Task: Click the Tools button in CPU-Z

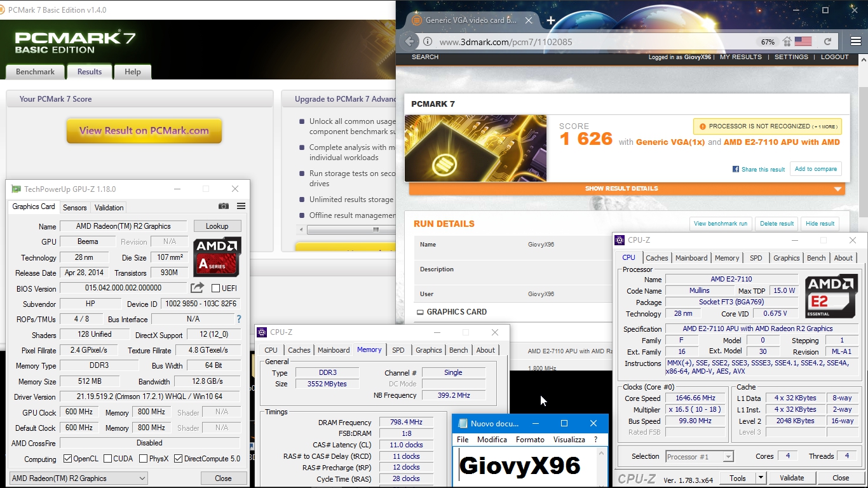Action: [738, 478]
